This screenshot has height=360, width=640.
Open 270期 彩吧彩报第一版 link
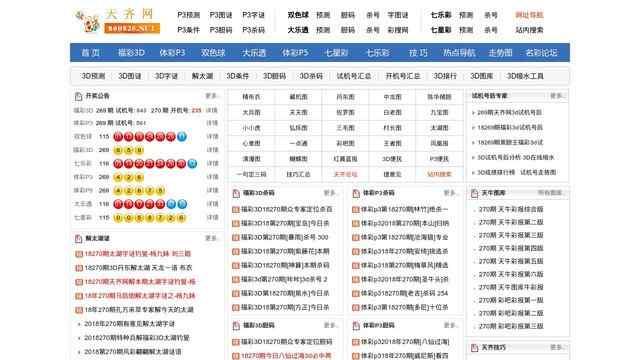(511, 300)
